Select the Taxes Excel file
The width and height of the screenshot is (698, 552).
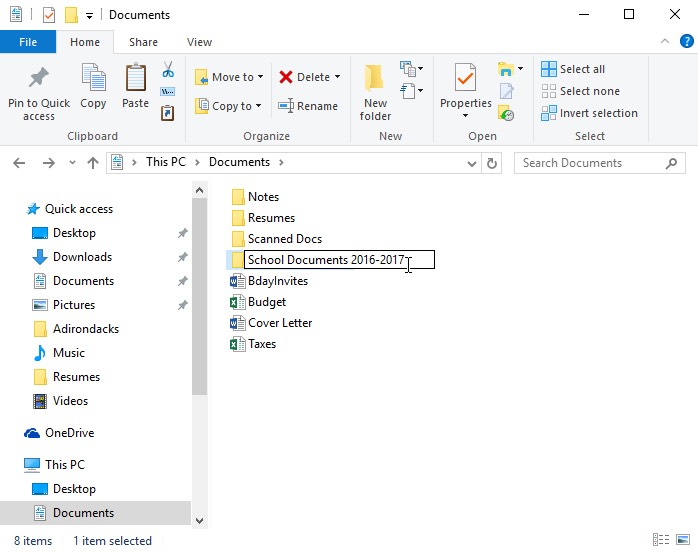pyautogui.click(x=253, y=344)
